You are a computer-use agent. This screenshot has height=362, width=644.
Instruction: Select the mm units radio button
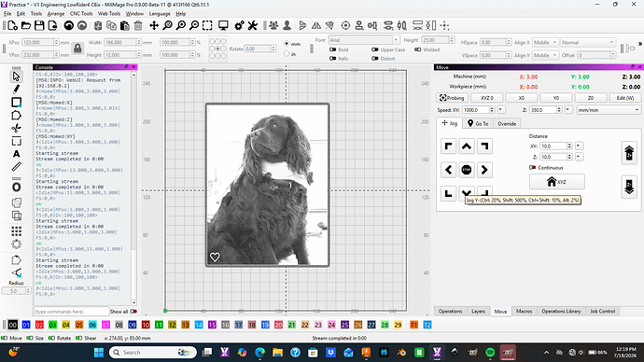287,44
